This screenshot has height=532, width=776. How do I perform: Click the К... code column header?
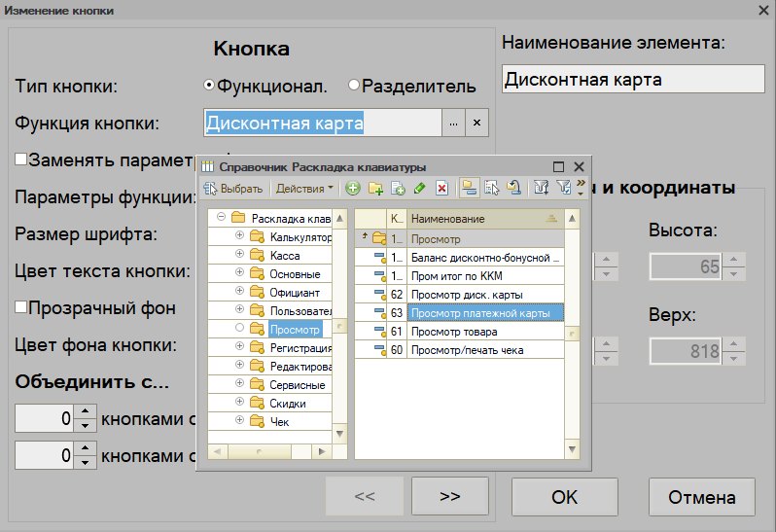[x=397, y=219]
